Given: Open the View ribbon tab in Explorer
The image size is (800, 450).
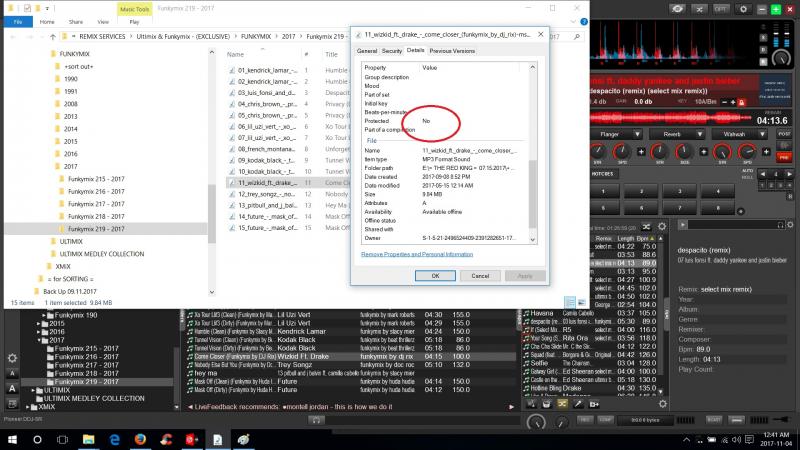Looking at the screenshot, I should point(103,22).
